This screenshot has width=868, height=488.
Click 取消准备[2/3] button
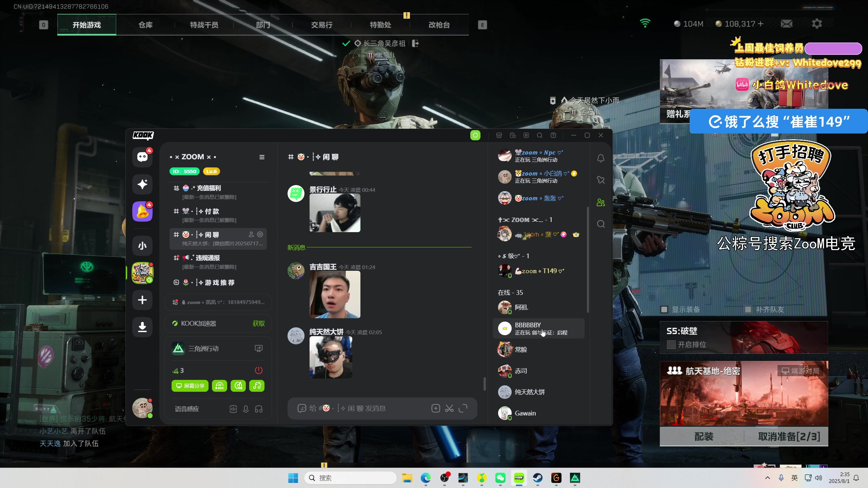pos(789,436)
